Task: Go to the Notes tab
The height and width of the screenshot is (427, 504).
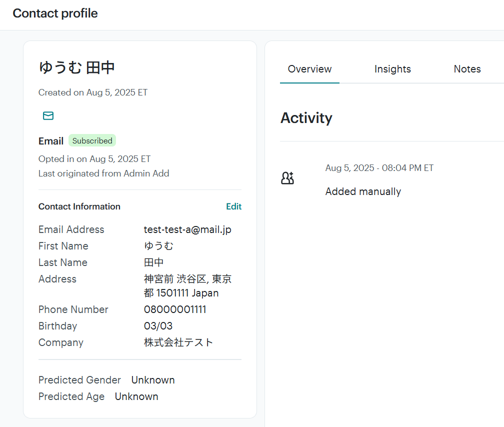Action: click(467, 69)
